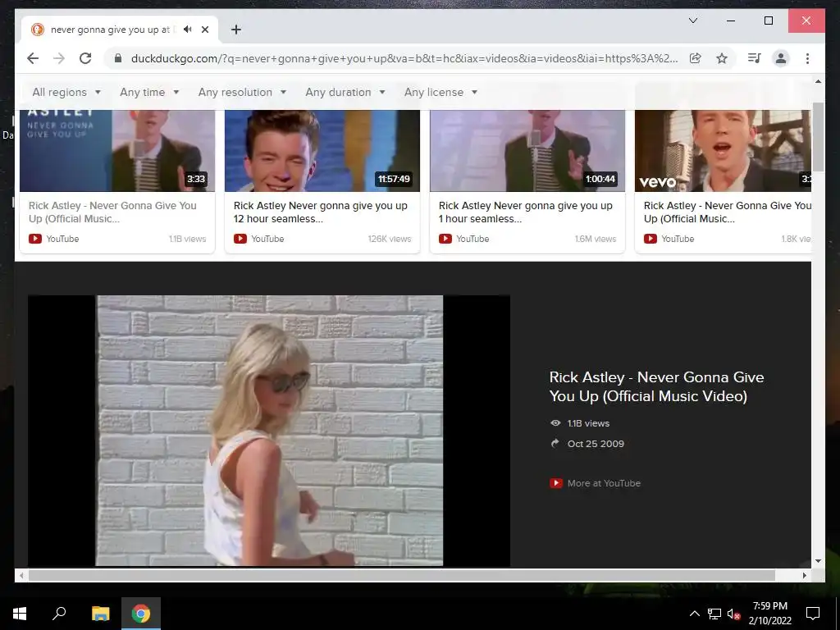
Task: Open the Windows notification center
Action: coord(813,614)
